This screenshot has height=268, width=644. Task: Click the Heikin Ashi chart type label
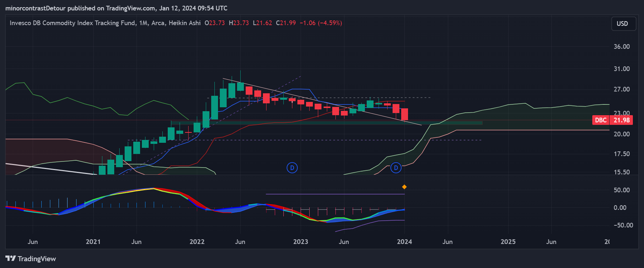185,23
